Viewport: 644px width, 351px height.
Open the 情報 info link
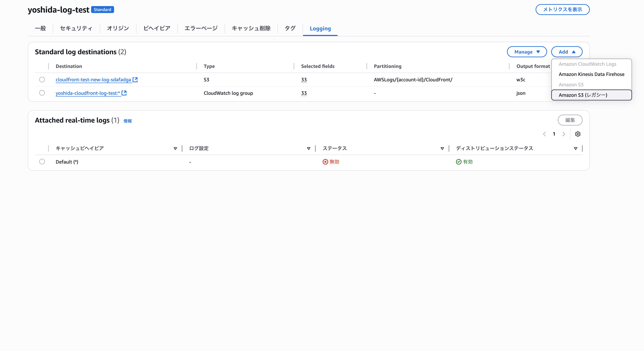pos(127,121)
